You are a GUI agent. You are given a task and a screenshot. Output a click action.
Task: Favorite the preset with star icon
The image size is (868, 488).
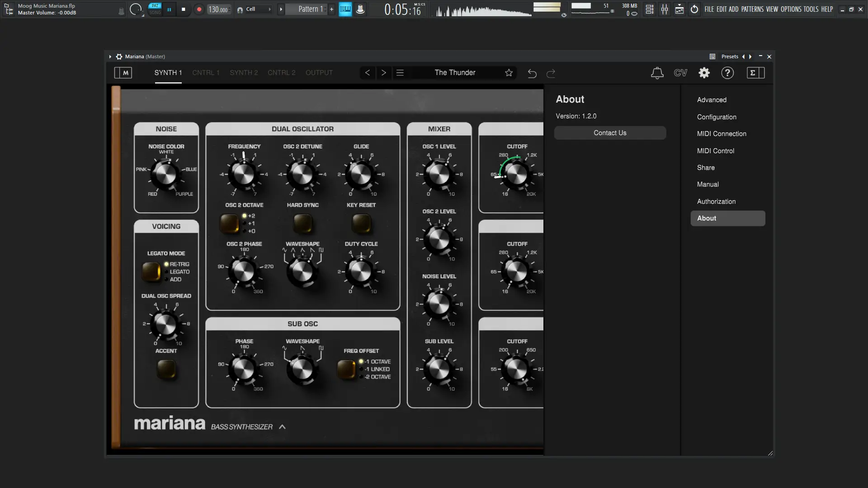tap(509, 73)
